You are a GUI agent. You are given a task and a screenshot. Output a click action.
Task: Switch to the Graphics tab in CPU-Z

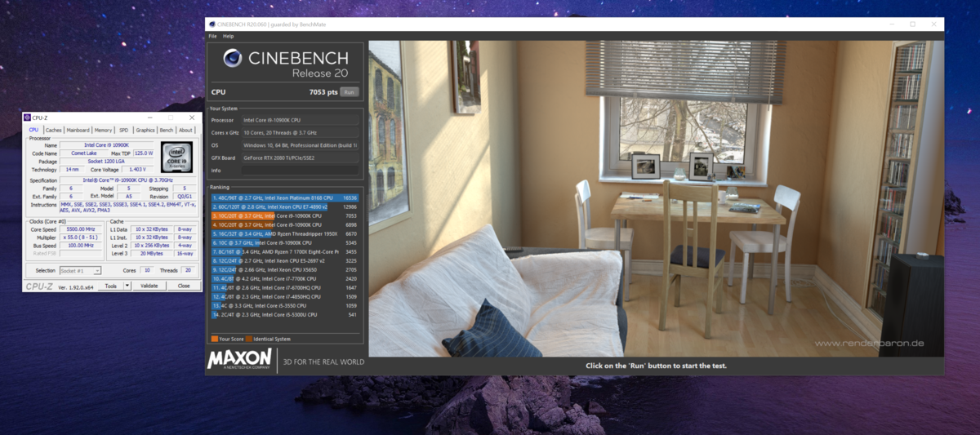click(x=145, y=130)
